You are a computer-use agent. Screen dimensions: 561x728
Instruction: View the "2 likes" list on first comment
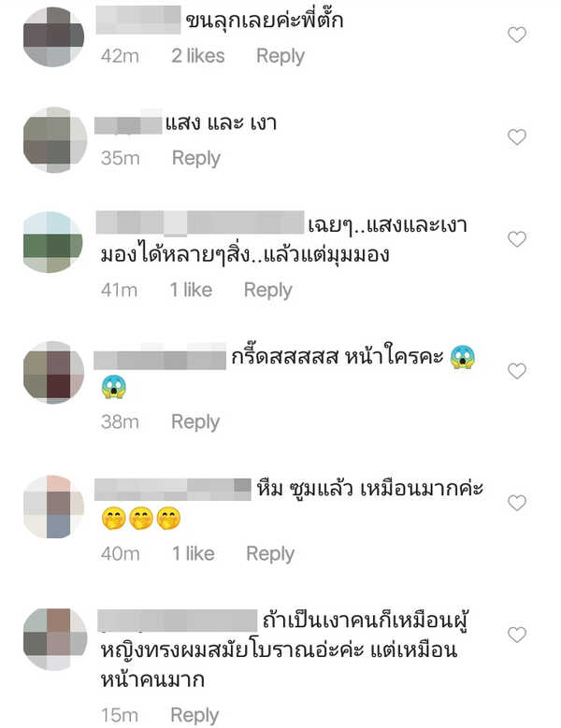point(198,56)
